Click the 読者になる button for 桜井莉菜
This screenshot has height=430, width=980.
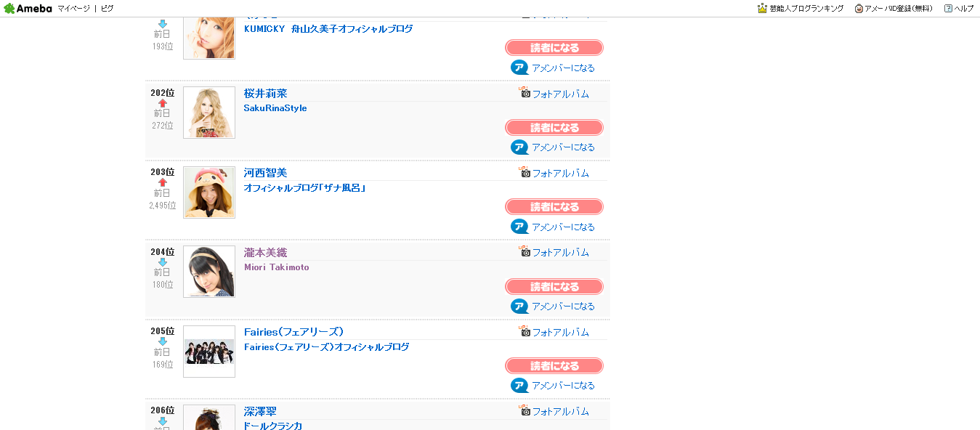click(x=554, y=127)
